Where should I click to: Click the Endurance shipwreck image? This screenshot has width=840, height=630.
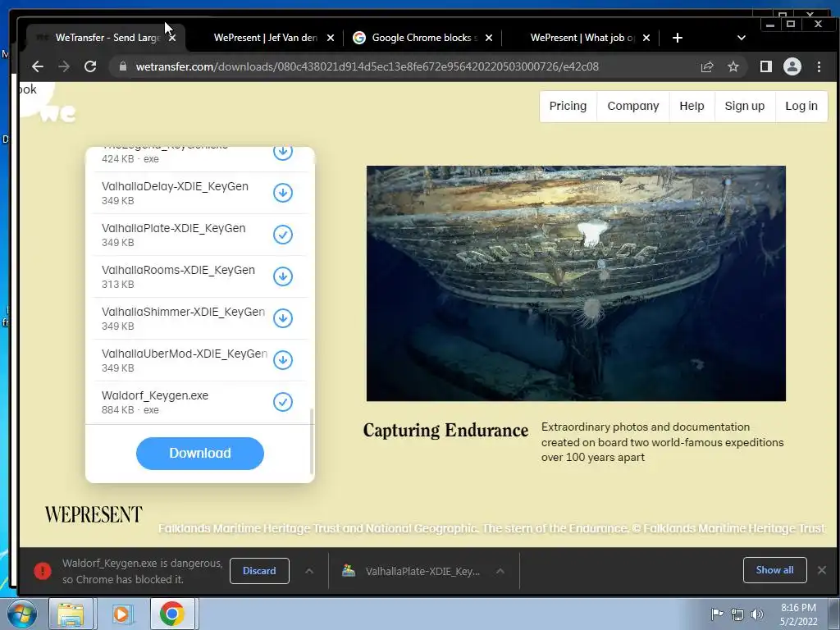click(576, 283)
